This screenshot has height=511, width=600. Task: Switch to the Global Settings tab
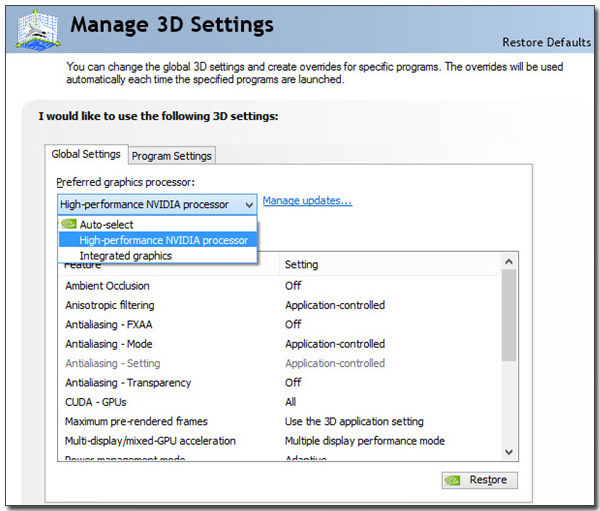86,154
